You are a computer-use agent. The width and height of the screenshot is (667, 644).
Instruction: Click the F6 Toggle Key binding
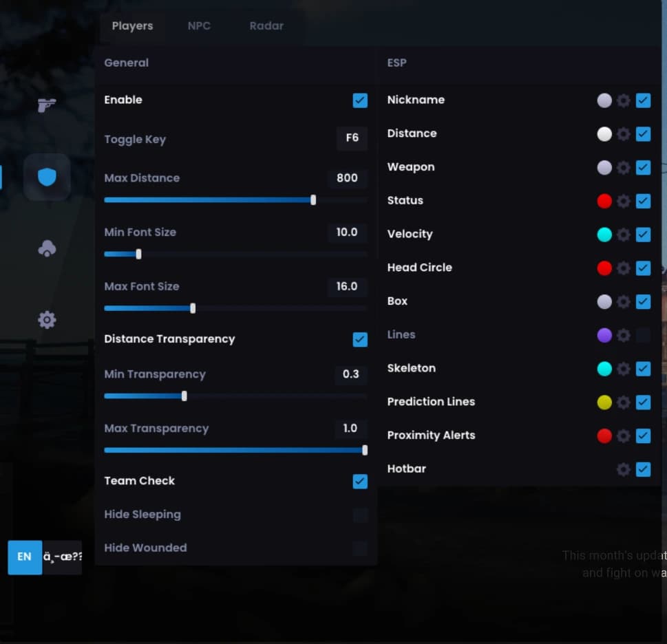pyautogui.click(x=352, y=138)
